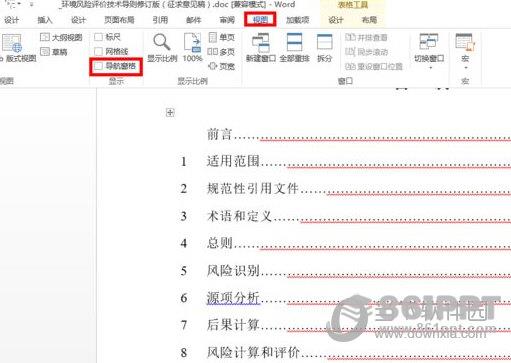511x363 pixels.
Task: Click the 新建窗口 new window icon
Action: (x=261, y=48)
